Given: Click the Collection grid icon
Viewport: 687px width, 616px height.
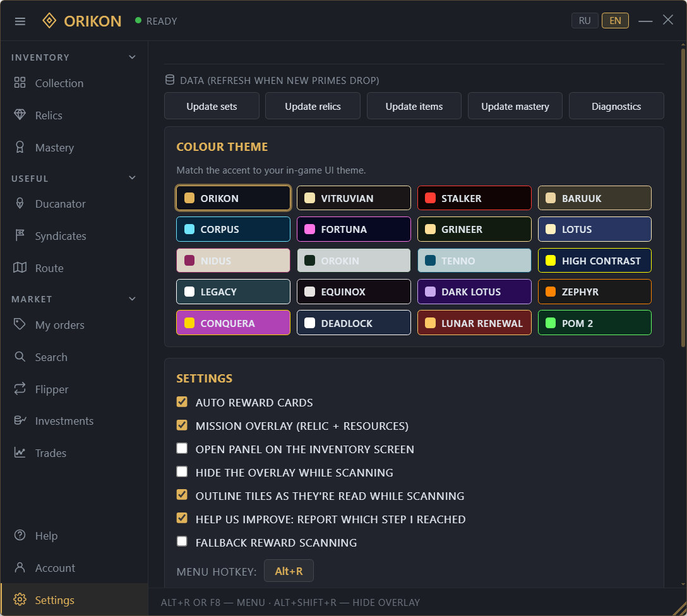Looking at the screenshot, I should tap(20, 83).
